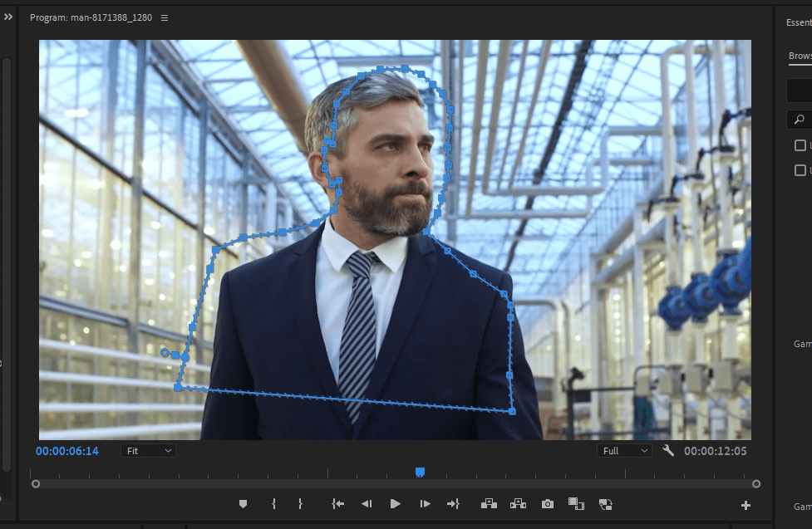Image resolution: width=812 pixels, height=529 pixels.
Task: Open the wrench Settings menu
Action: point(668,450)
